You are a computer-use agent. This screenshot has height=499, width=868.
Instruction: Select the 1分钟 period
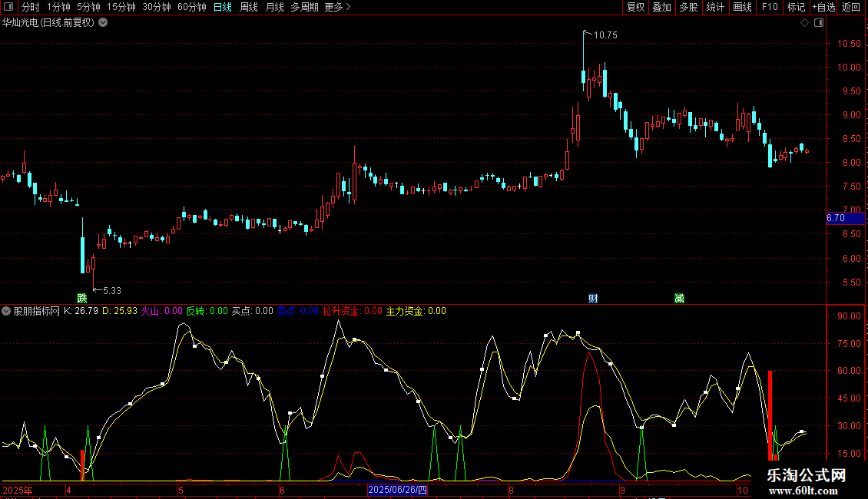[x=58, y=7]
